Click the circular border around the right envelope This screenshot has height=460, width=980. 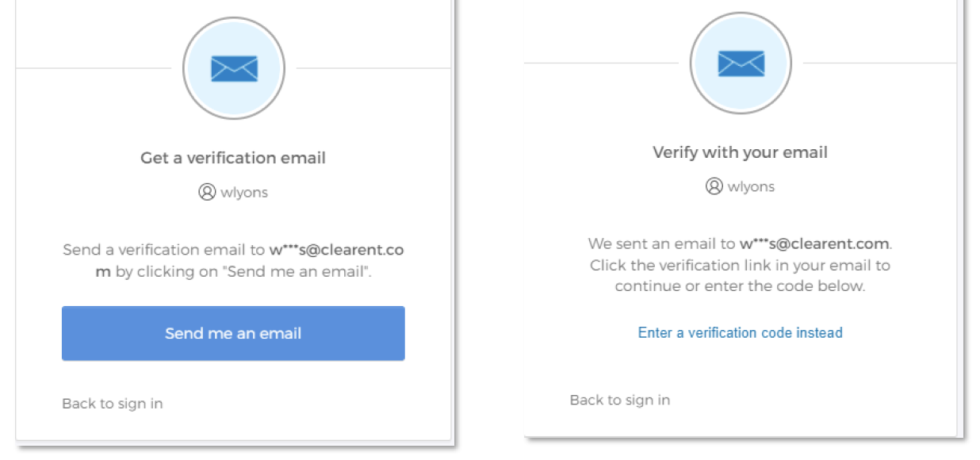click(741, 14)
